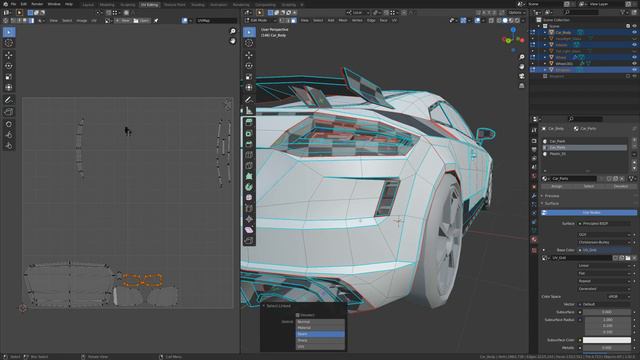Open the UV menu in UV editor header
Viewport: 640px width, 360px height.
coord(94,20)
